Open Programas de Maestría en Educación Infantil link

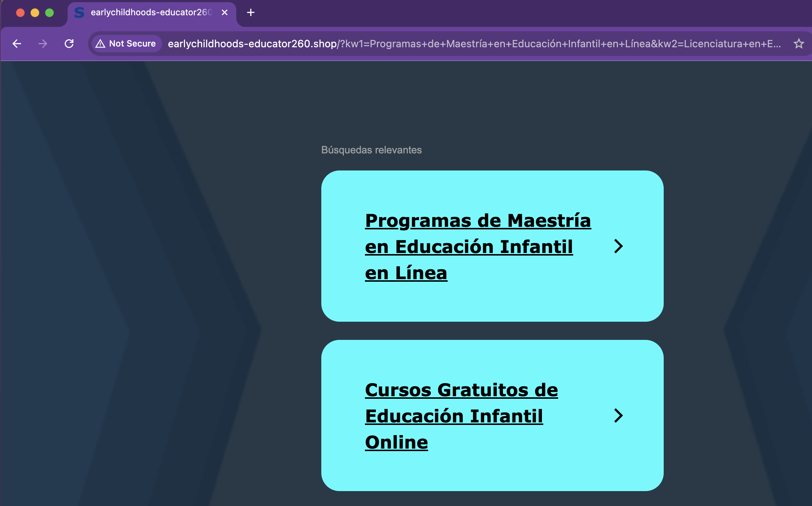(478, 221)
